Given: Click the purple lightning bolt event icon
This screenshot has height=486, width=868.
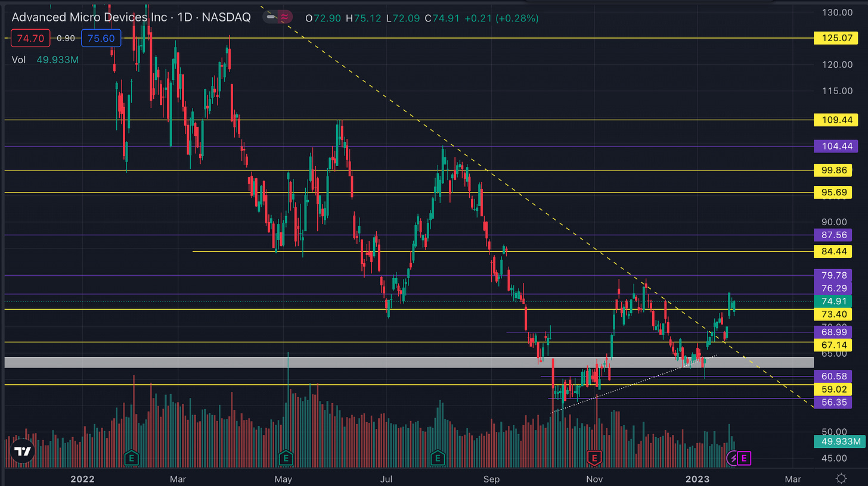Looking at the screenshot, I should click(x=733, y=458).
